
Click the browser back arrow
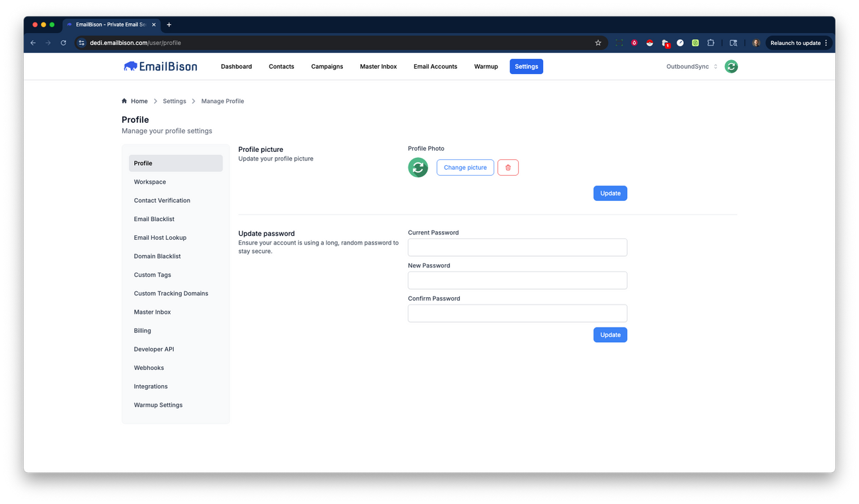(32, 42)
